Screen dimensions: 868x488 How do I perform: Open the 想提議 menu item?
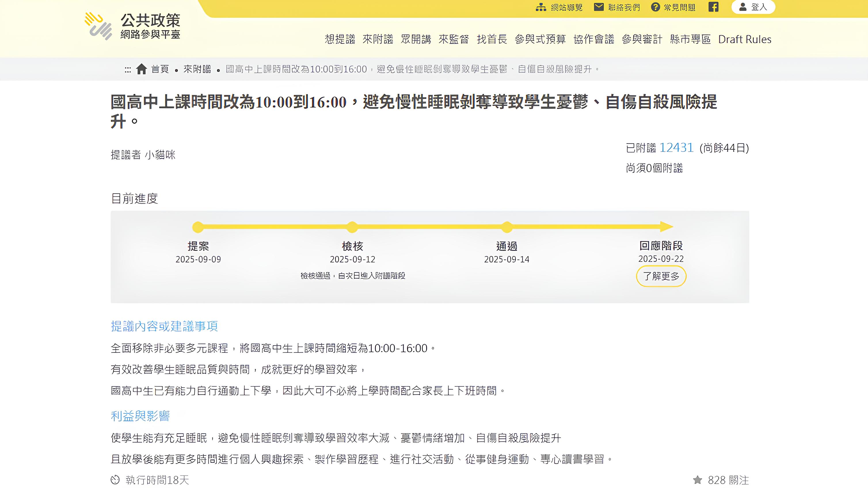(340, 39)
